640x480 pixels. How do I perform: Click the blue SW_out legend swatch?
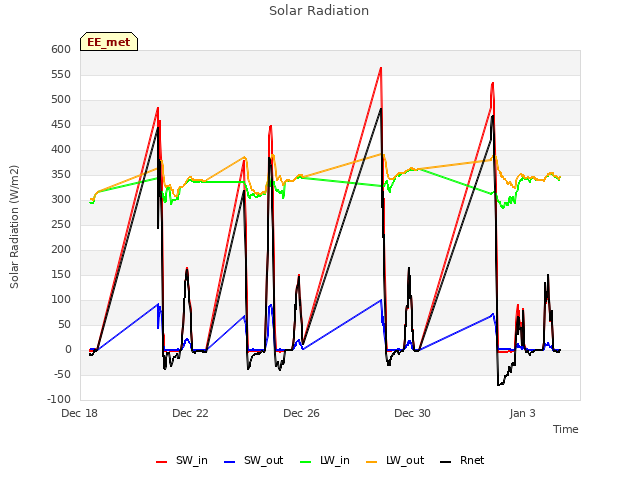point(230,462)
